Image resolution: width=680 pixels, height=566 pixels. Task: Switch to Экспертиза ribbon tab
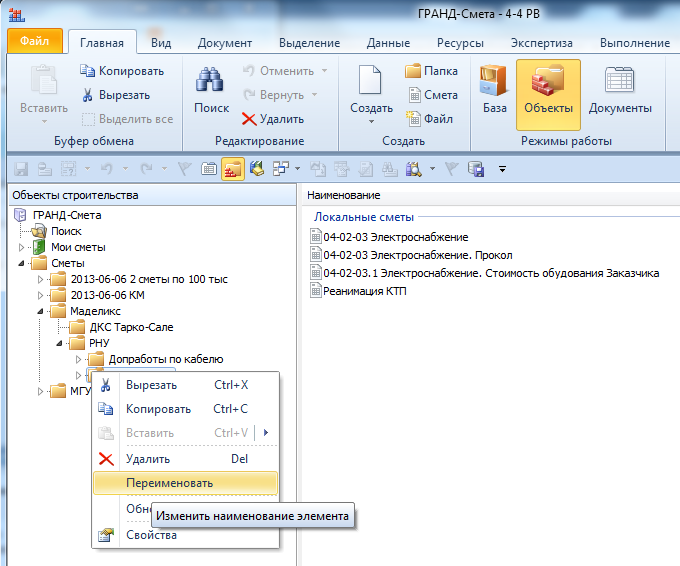(x=542, y=43)
